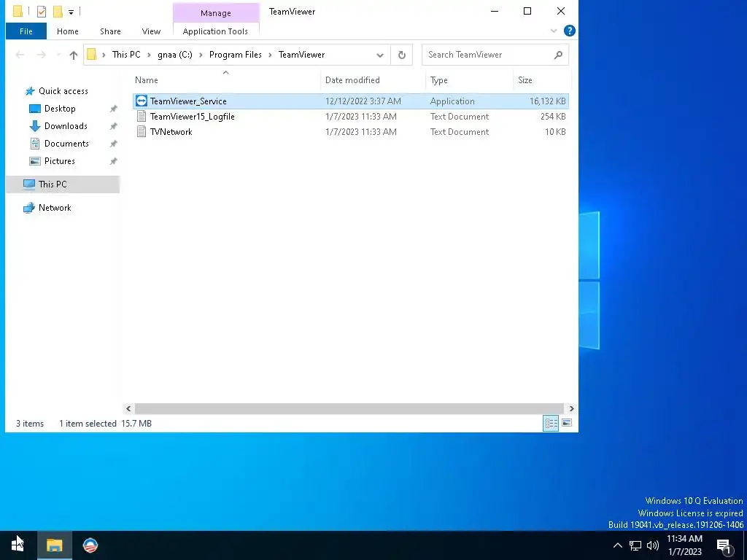Go back with the Back arrow

click(20, 55)
